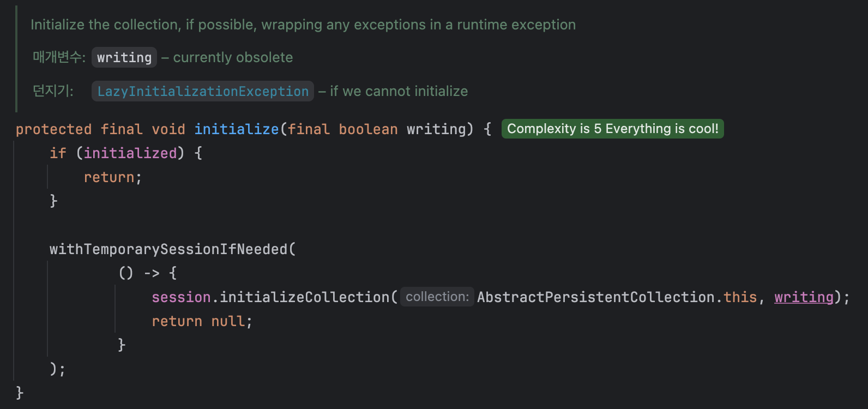Click the underlined 'writing' argument
The height and width of the screenshot is (409, 868).
pyautogui.click(x=804, y=297)
